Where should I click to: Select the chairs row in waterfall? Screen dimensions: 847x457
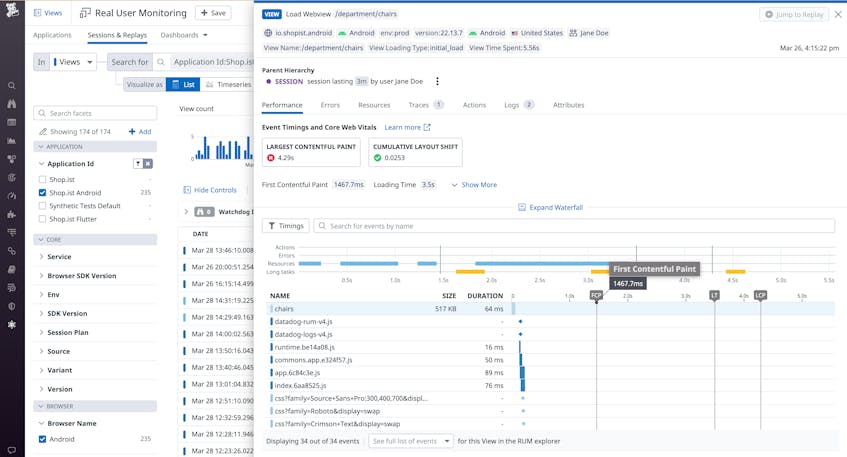click(551, 308)
